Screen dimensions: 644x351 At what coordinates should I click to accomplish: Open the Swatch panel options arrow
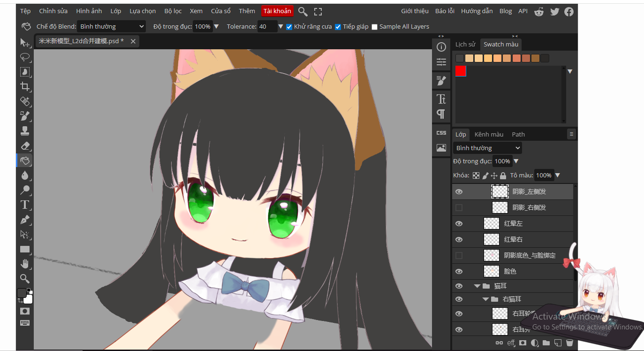click(570, 71)
